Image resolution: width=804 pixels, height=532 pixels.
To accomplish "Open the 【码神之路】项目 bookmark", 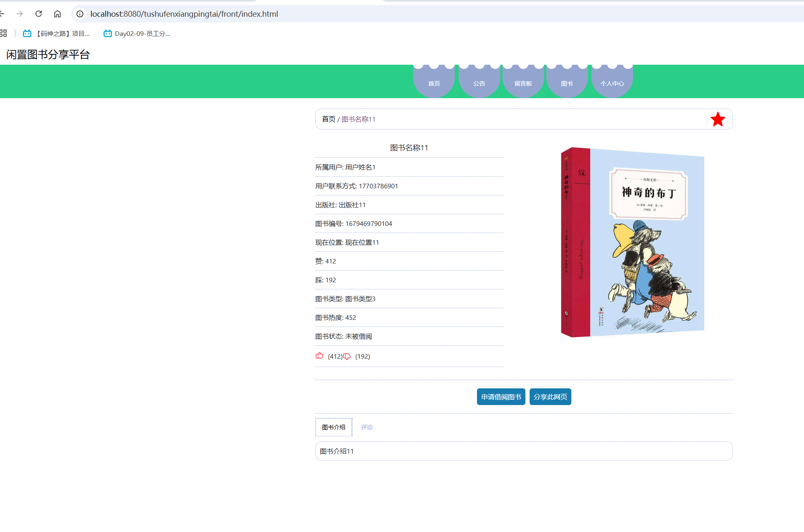I will (x=56, y=33).
